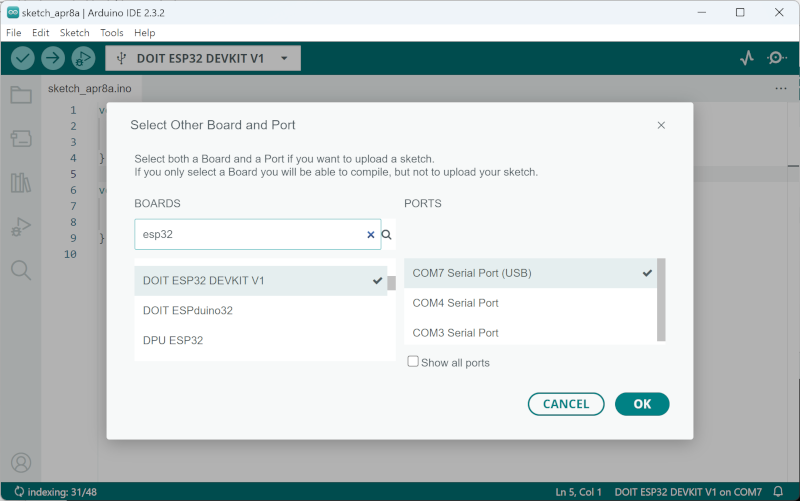Expand the DOIT ESP32 DEVKIT V1 dropdown
This screenshot has height=501, width=800.
click(284, 58)
